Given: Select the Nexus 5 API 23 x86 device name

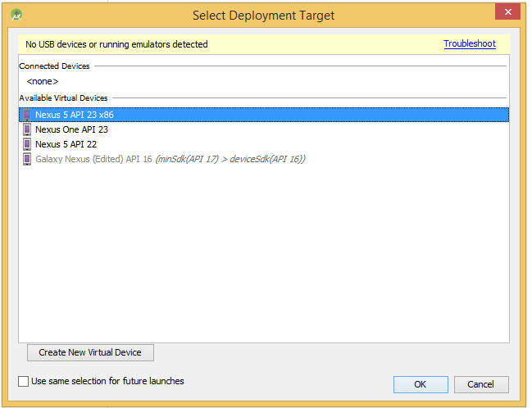Looking at the screenshot, I should pyautogui.click(x=74, y=115).
